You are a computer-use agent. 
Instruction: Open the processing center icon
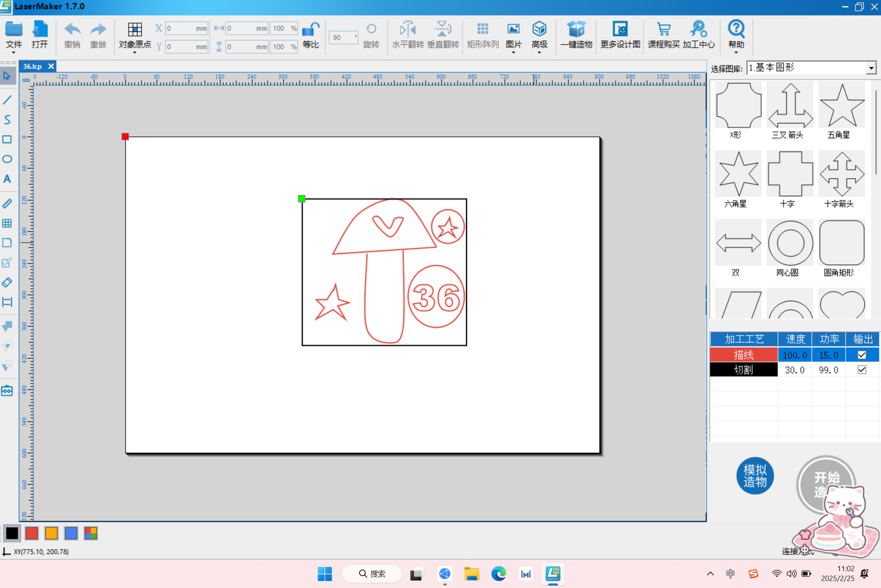tap(698, 30)
